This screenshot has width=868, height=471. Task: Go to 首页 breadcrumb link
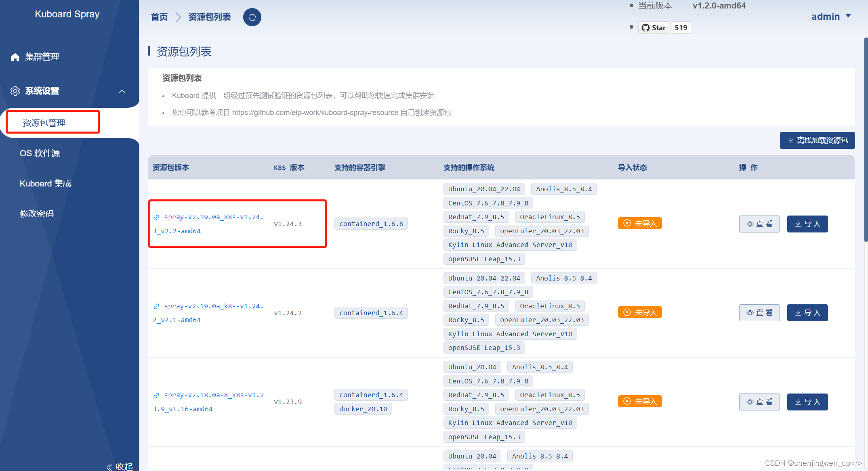[x=159, y=17]
